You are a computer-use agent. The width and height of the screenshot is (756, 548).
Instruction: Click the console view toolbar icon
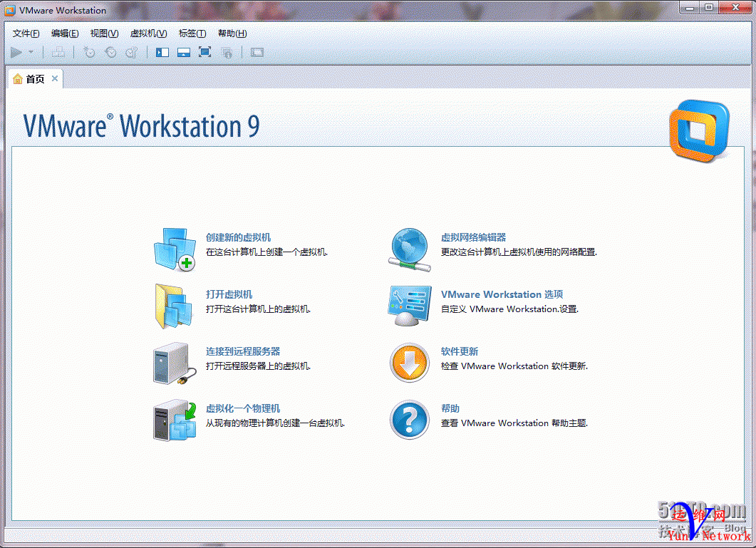(x=257, y=52)
